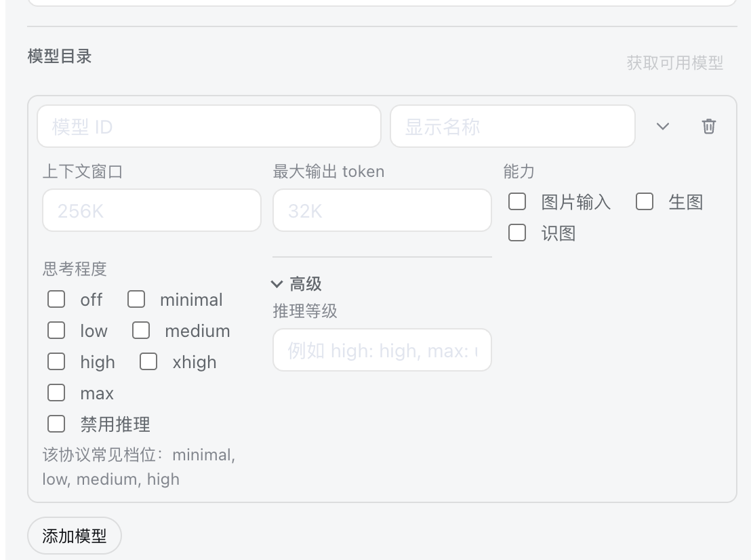Delete model entry with trash icon
The height and width of the screenshot is (560, 751).
click(x=709, y=127)
